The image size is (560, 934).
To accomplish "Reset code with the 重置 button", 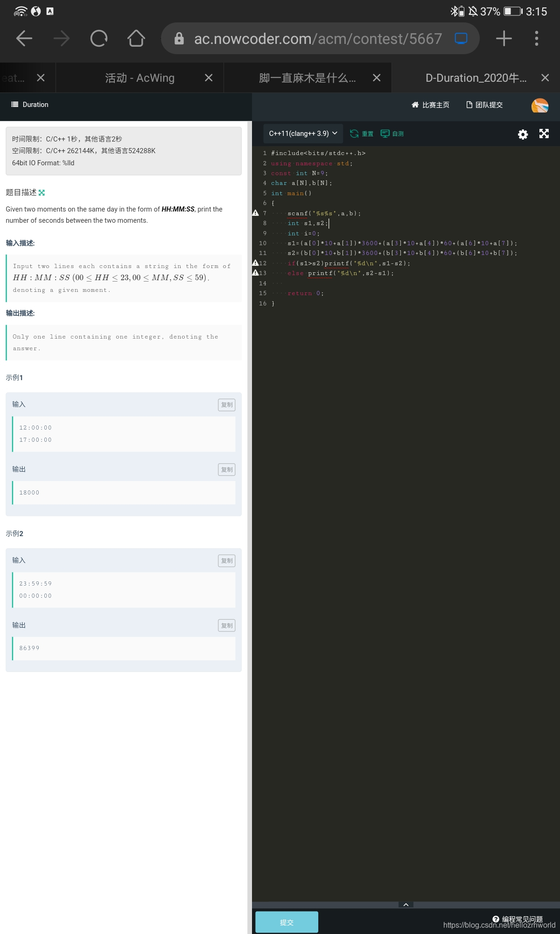I will [x=362, y=134].
